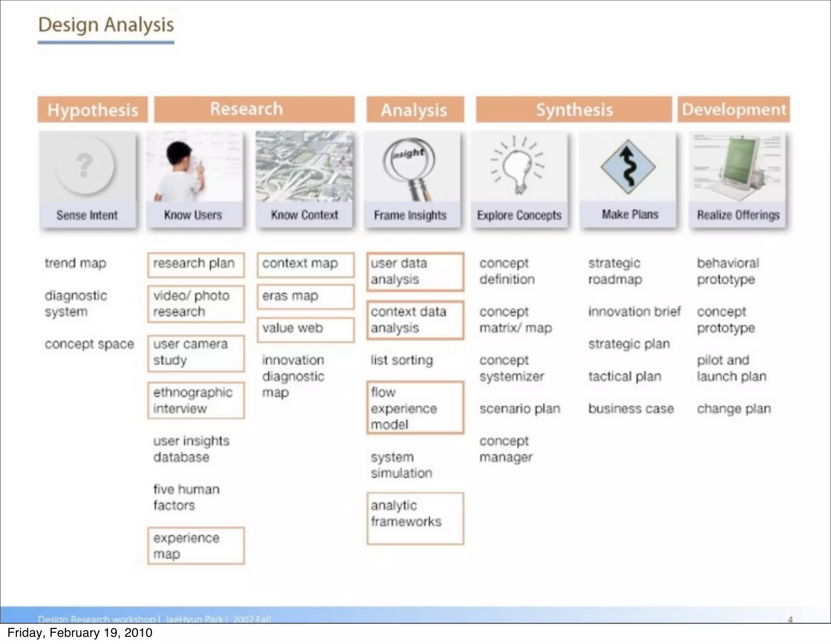
Task: Click the research plan box
Action: [x=196, y=265]
